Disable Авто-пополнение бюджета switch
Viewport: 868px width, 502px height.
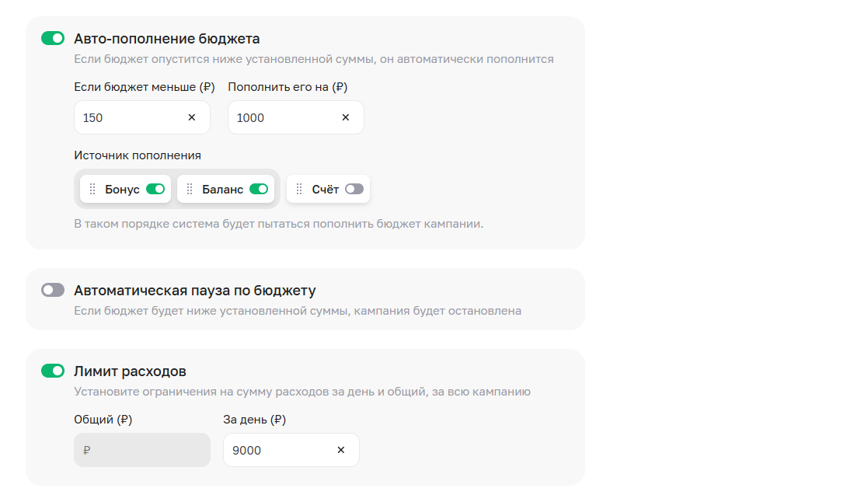click(53, 38)
